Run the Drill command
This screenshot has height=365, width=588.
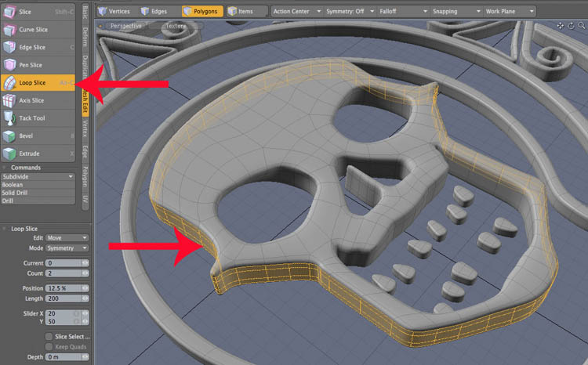click(x=38, y=201)
